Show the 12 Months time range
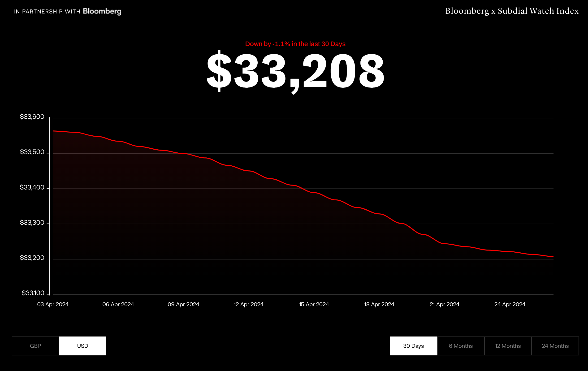This screenshot has width=588, height=371. pos(508,346)
